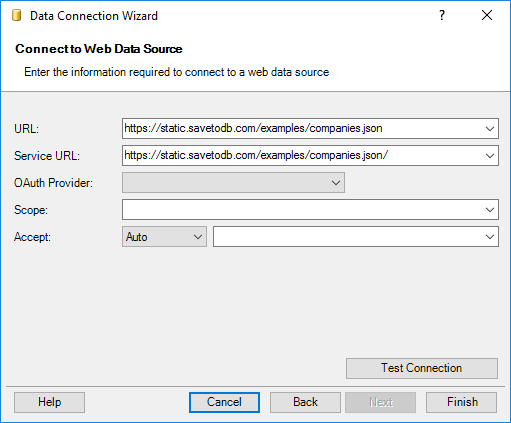The height and width of the screenshot is (423, 511).
Task: Click the Test Connection button
Action: 422,368
